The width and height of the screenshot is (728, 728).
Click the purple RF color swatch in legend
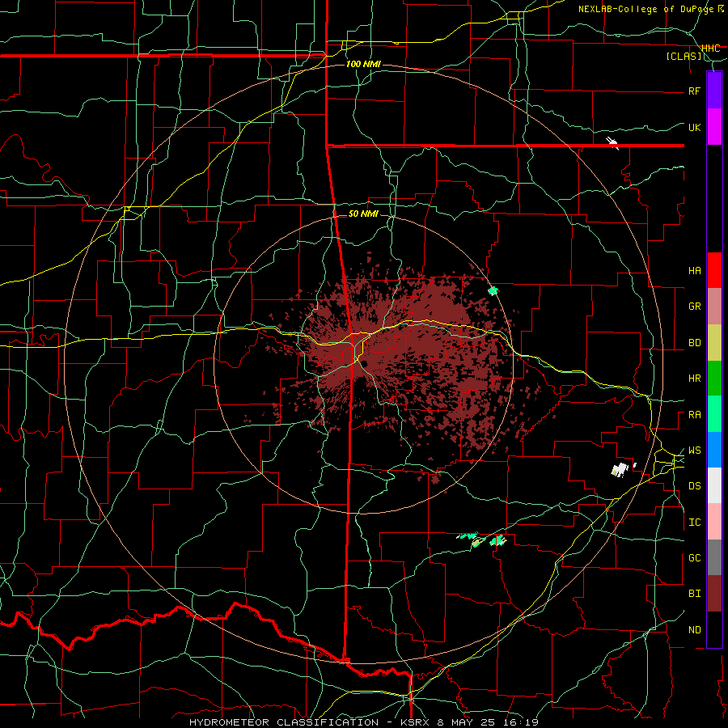click(714, 90)
